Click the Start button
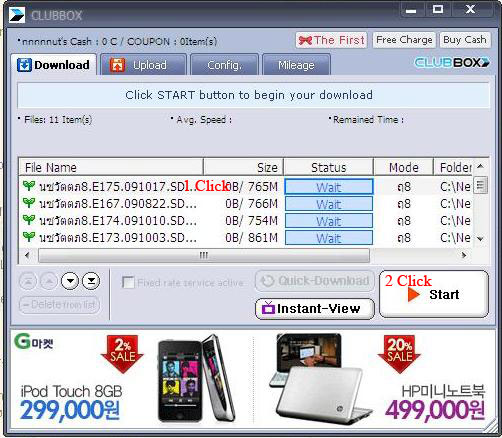 [x=434, y=294]
